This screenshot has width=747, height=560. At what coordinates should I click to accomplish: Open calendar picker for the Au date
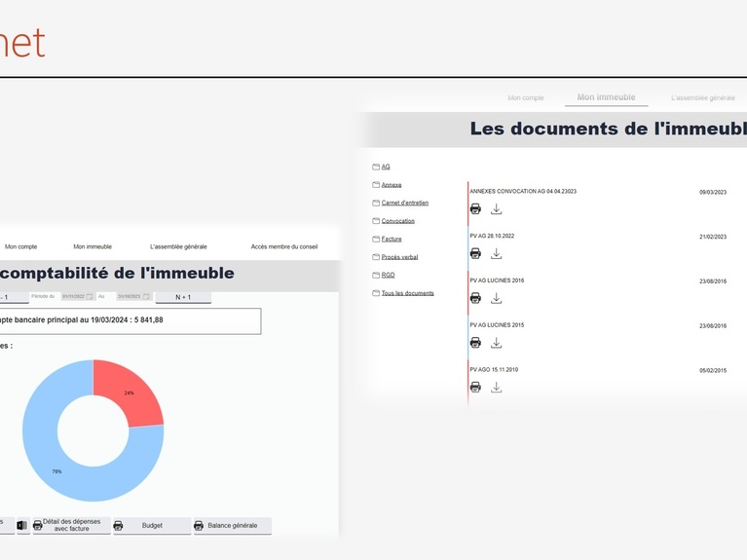click(x=146, y=296)
